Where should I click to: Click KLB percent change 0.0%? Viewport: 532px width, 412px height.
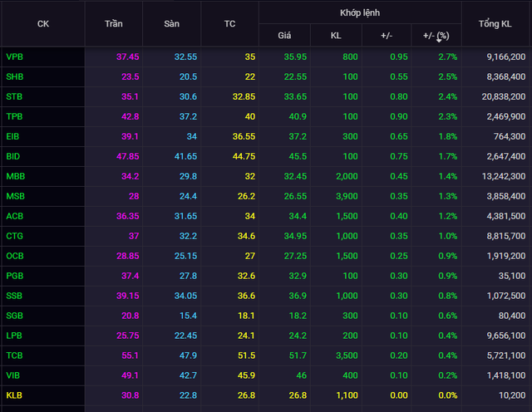pos(447,395)
